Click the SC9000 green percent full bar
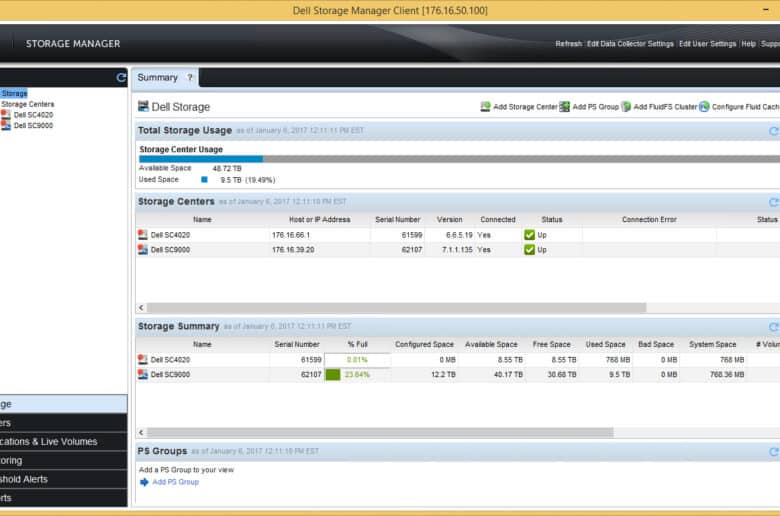Screen dimensions: 780x516 pos(333,374)
